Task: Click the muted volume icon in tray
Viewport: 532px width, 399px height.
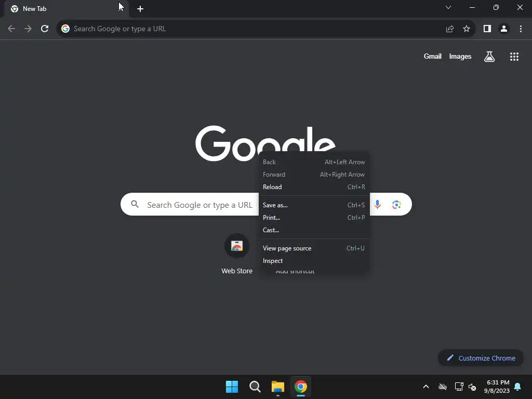Action: point(472,387)
